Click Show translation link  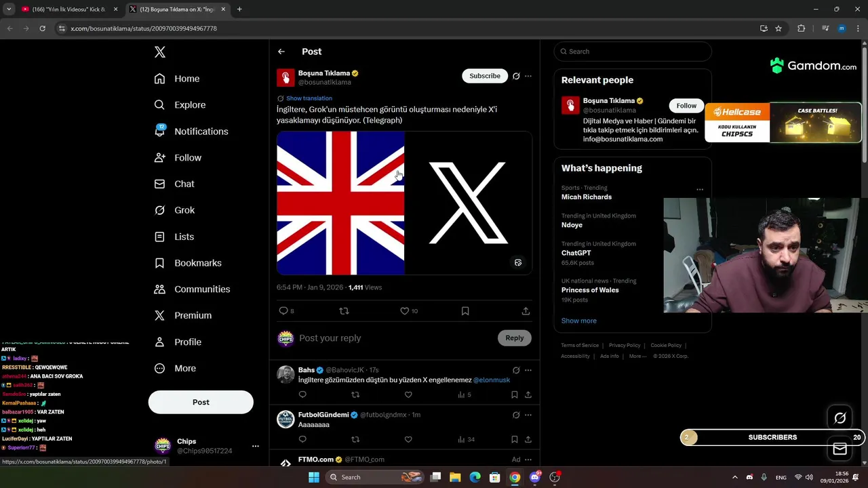point(309,98)
